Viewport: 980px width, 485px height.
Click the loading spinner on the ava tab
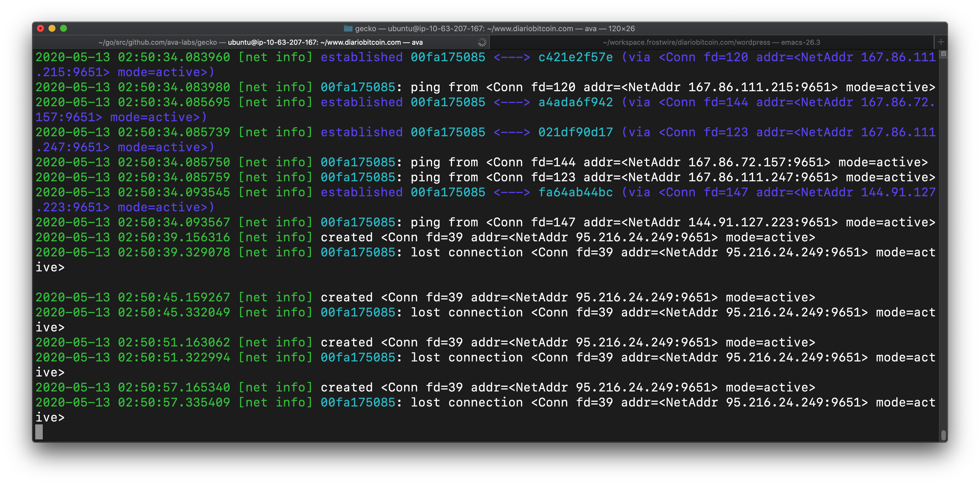tap(482, 42)
